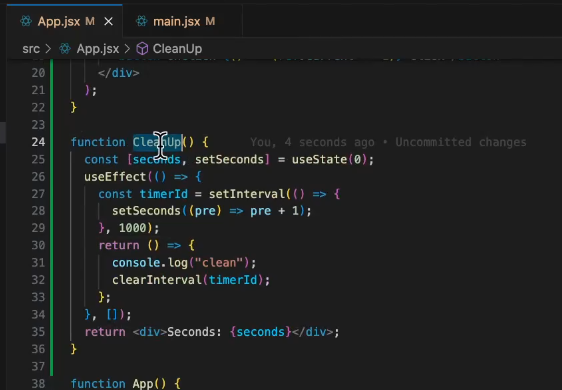This screenshot has width=562, height=390.
Task: Click the empty dependency array on line 34
Action: 112,314
